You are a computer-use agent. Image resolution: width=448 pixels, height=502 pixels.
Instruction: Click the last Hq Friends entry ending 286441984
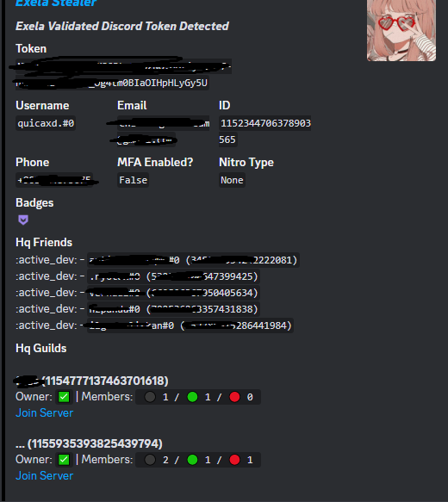(x=190, y=325)
